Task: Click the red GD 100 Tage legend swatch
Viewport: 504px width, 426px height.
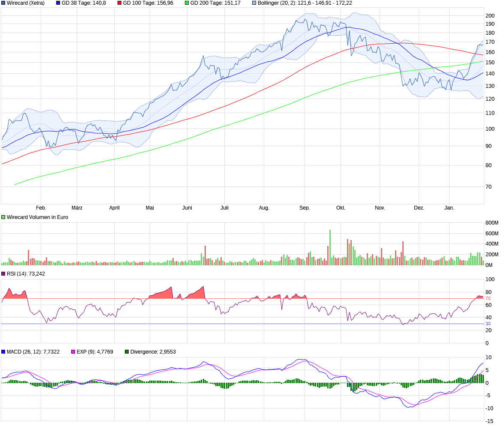Action: point(120,3)
